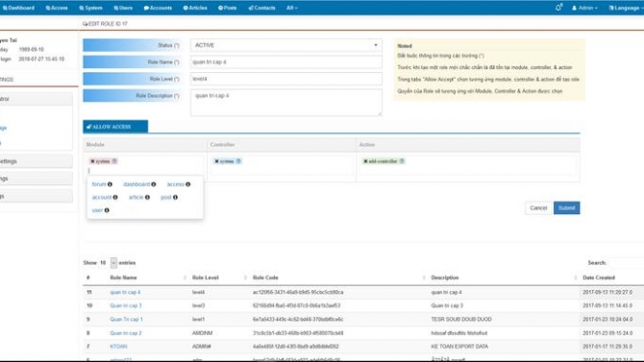Click info icon next to access

187,184
